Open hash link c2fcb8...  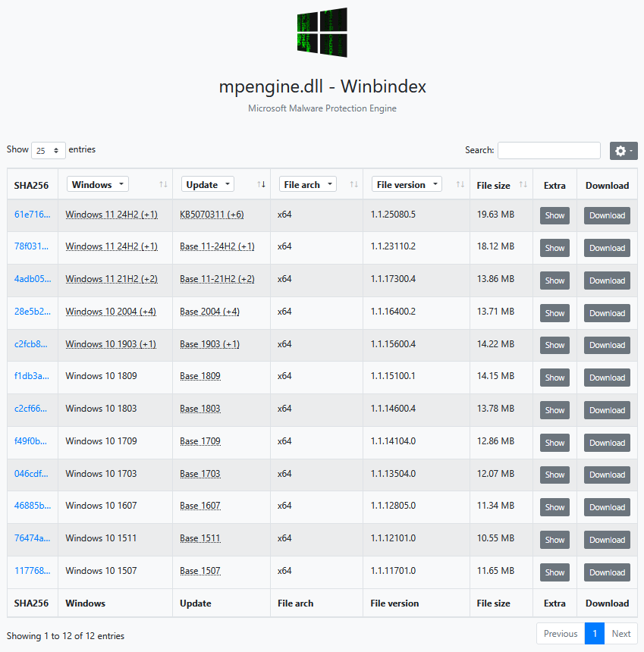[31, 344]
